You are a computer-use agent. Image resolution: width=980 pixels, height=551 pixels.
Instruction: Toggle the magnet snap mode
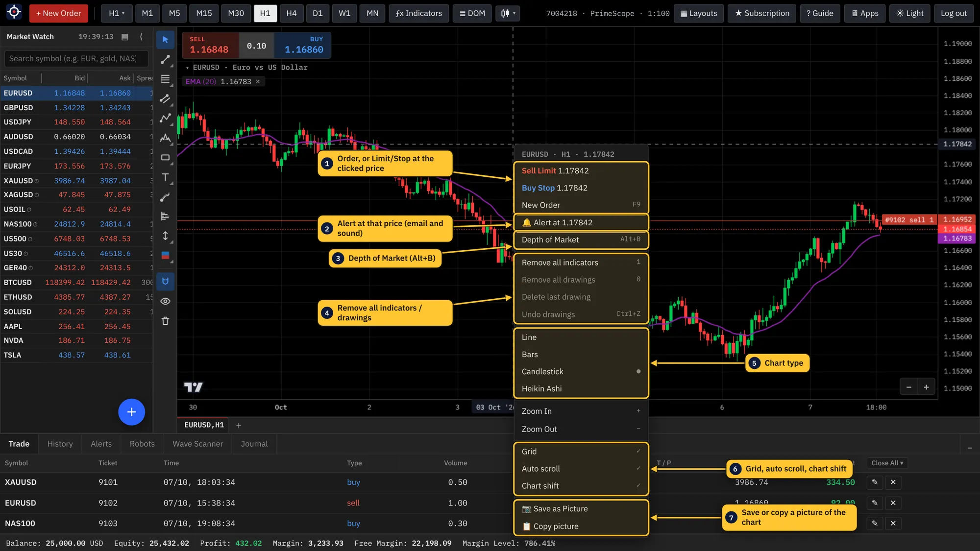pos(165,281)
